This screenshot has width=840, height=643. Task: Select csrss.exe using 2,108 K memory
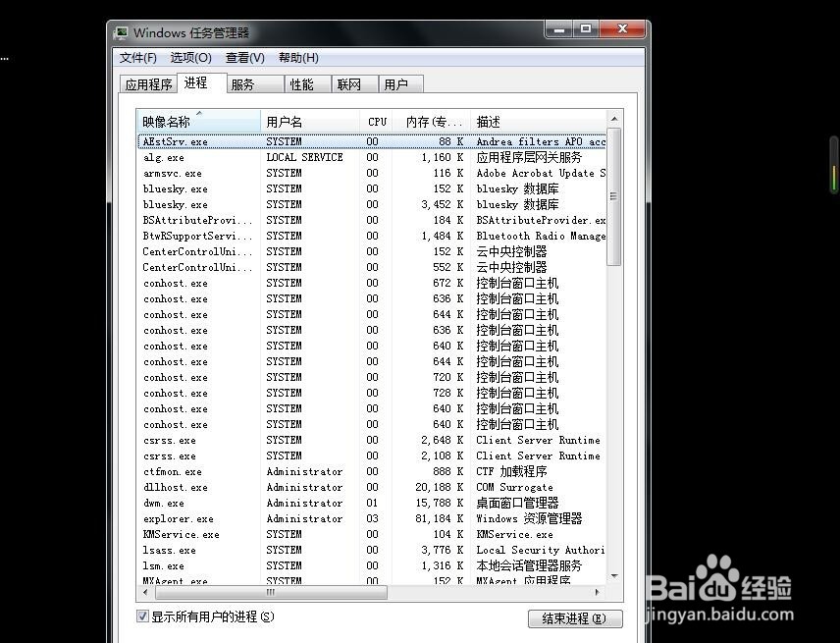372,456
